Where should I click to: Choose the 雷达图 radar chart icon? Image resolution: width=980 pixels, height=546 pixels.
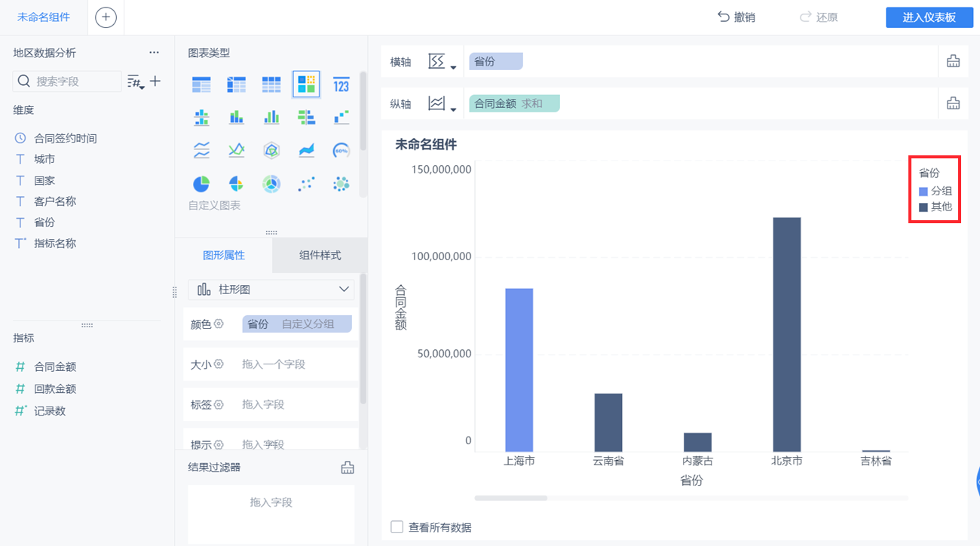tap(271, 150)
